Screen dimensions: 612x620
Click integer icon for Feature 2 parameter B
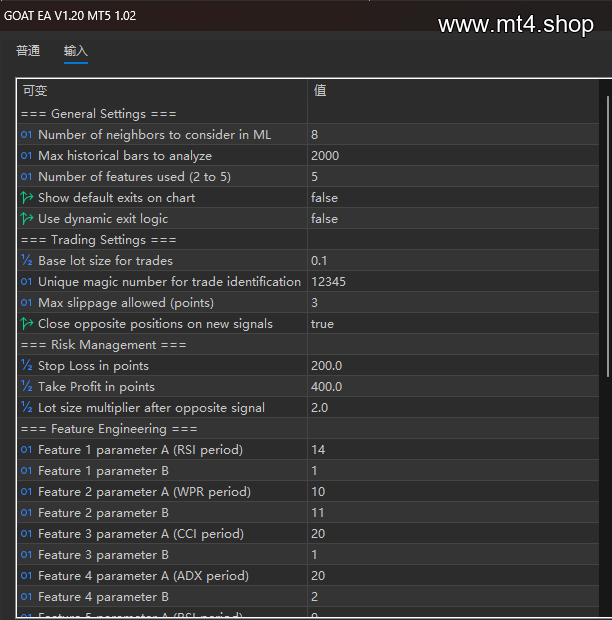click(26, 513)
